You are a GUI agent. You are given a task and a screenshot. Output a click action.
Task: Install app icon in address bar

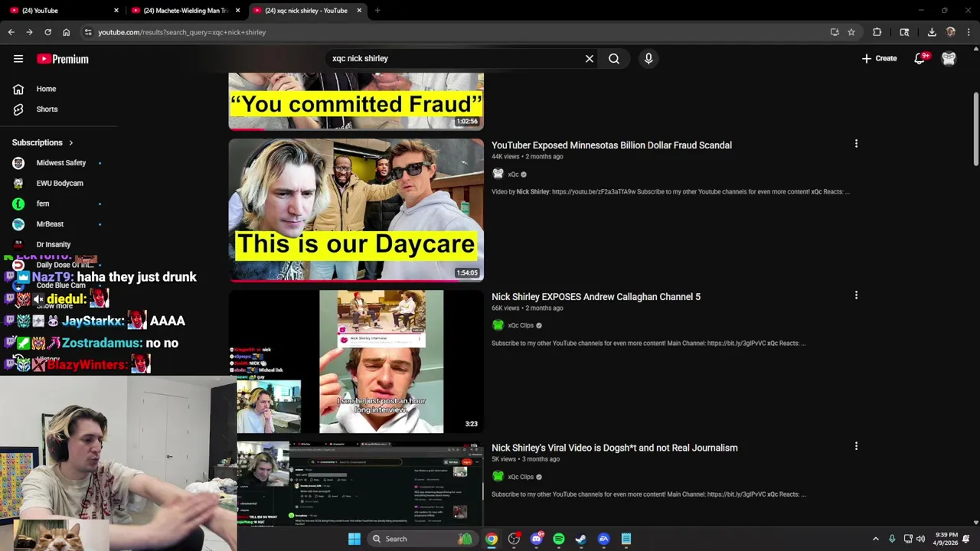click(835, 32)
